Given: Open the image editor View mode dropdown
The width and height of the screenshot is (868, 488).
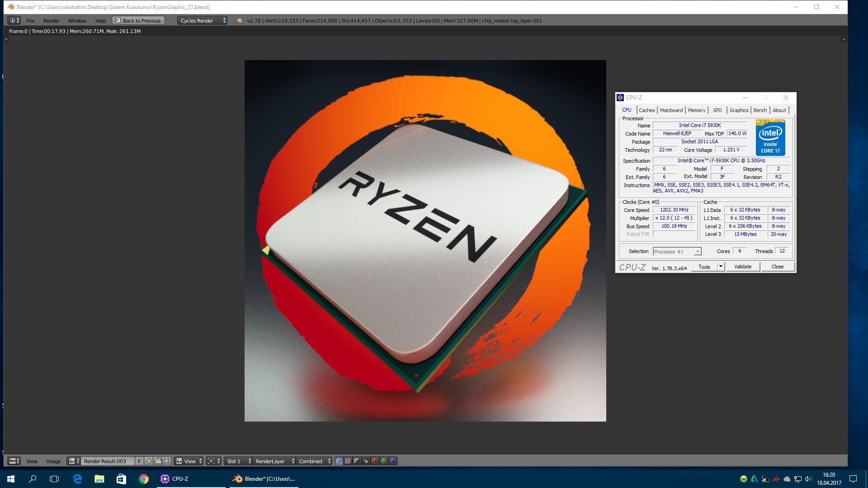Looking at the screenshot, I should [189, 461].
